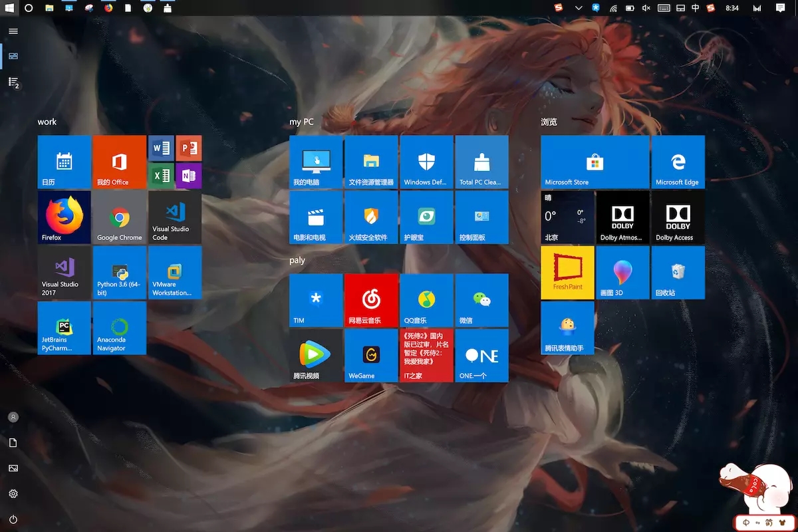The image size is (798, 532).
Task: Launch OneNote from the small tile
Action: tap(189, 176)
